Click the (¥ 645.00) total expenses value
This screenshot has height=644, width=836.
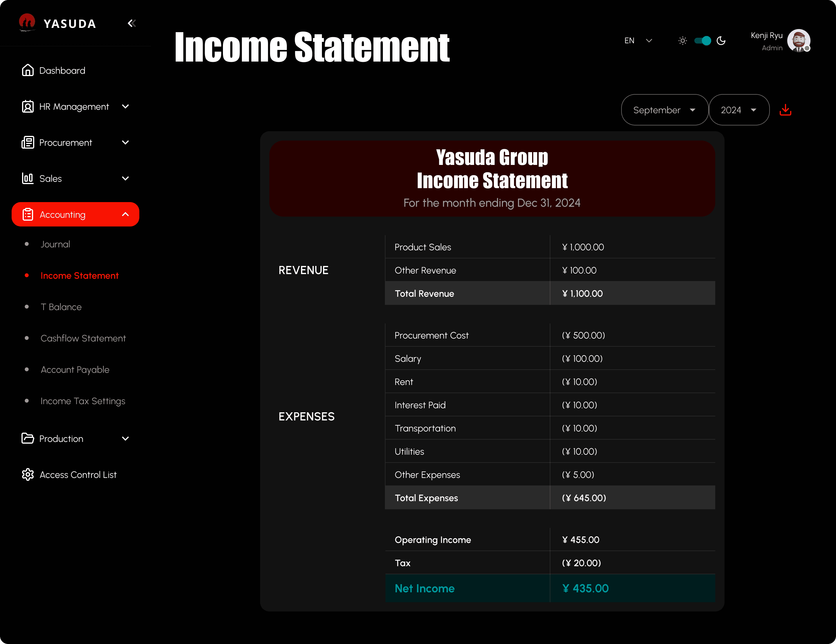tap(584, 498)
